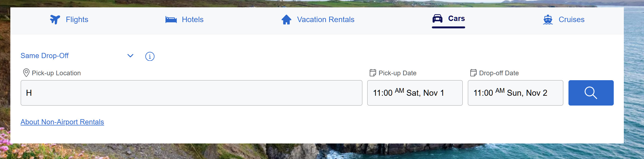
Task: Switch to the Hotels tab
Action: pos(192,20)
